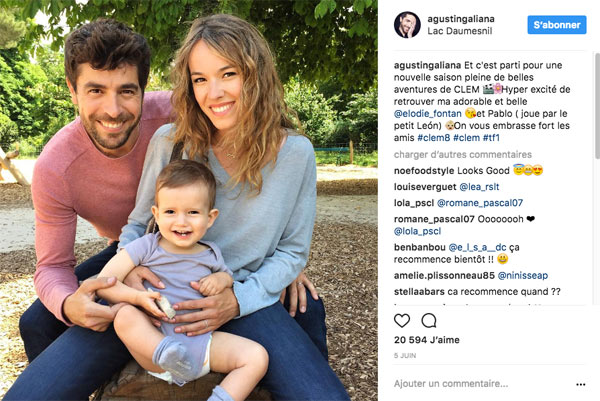Click the main post photo
600x401 pixels.
tap(189, 200)
